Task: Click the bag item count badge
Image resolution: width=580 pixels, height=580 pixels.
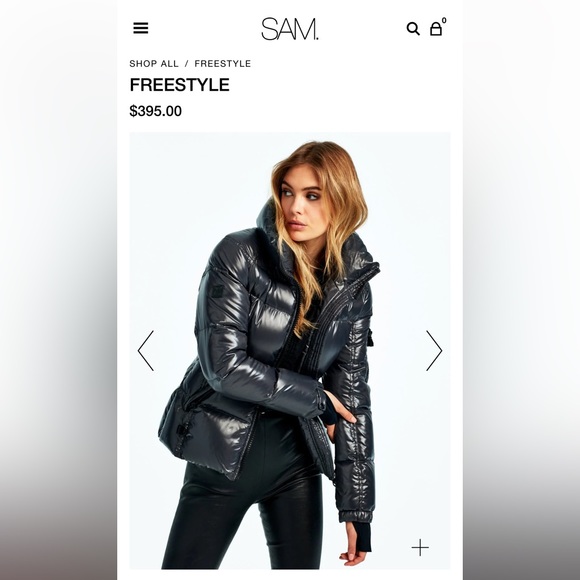Action: pyautogui.click(x=444, y=20)
